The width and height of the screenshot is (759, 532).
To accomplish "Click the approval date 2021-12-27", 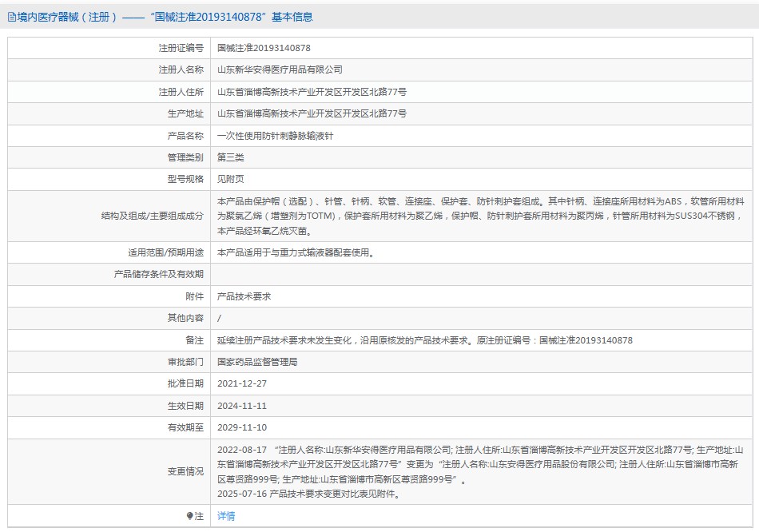I will [242, 383].
